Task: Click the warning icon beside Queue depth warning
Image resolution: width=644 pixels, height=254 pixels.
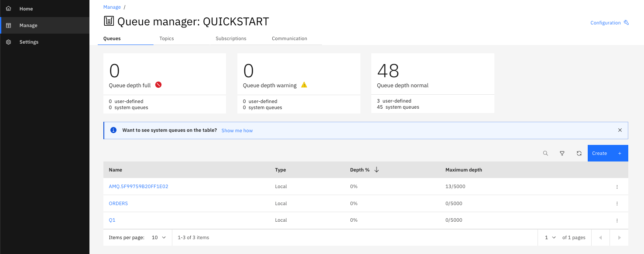Action: 304,85
